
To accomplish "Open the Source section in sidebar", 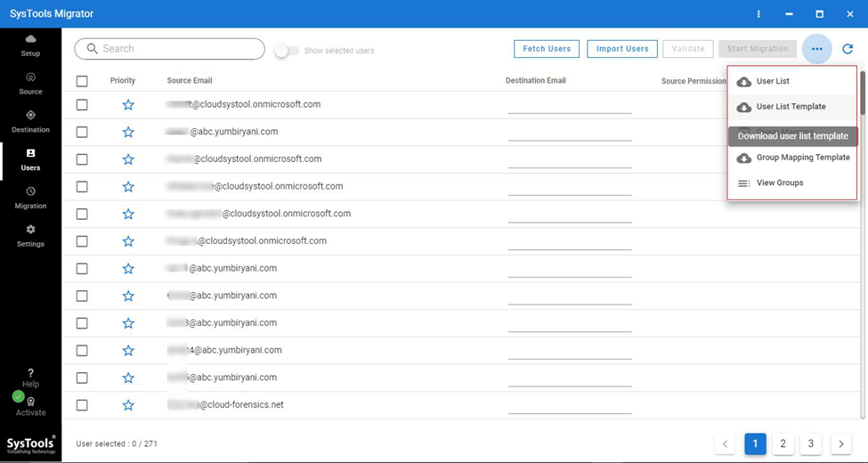I will pyautogui.click(x=30, y=84).
